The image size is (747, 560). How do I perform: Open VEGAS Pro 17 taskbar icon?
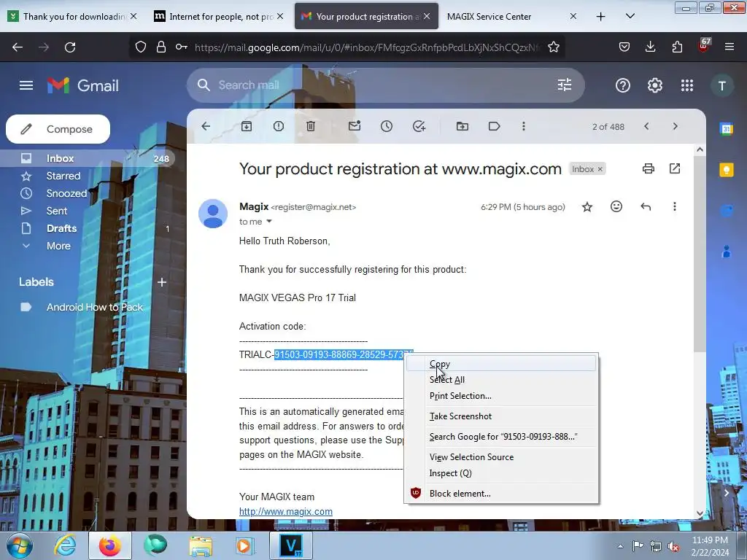pyautogui.click(x=290, y=545)
